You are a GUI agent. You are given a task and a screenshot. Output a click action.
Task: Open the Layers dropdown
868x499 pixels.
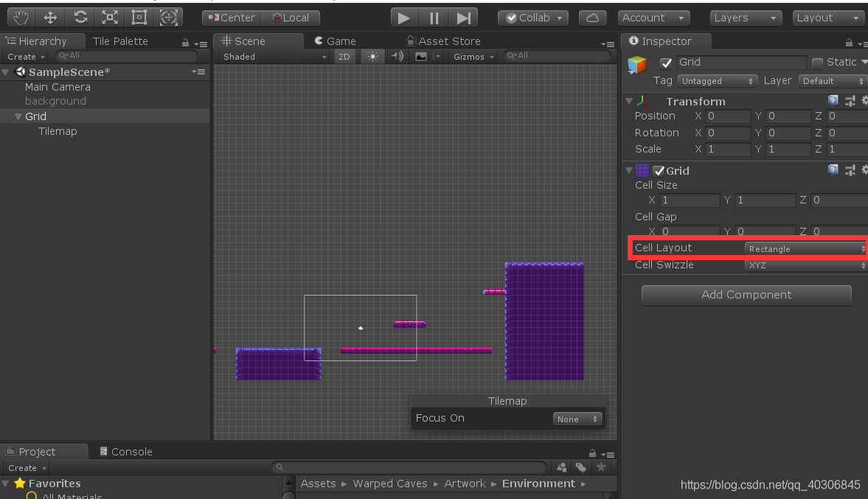[x=746, y=18]
